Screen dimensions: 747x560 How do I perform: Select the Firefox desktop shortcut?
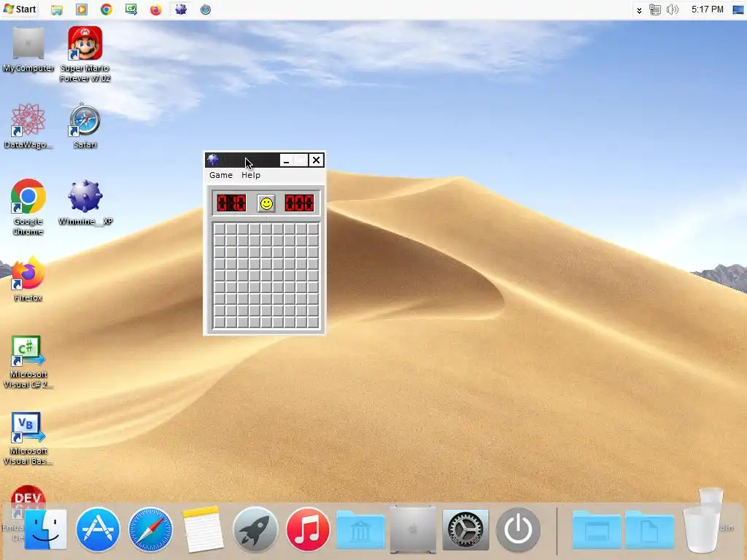(28, 279)
